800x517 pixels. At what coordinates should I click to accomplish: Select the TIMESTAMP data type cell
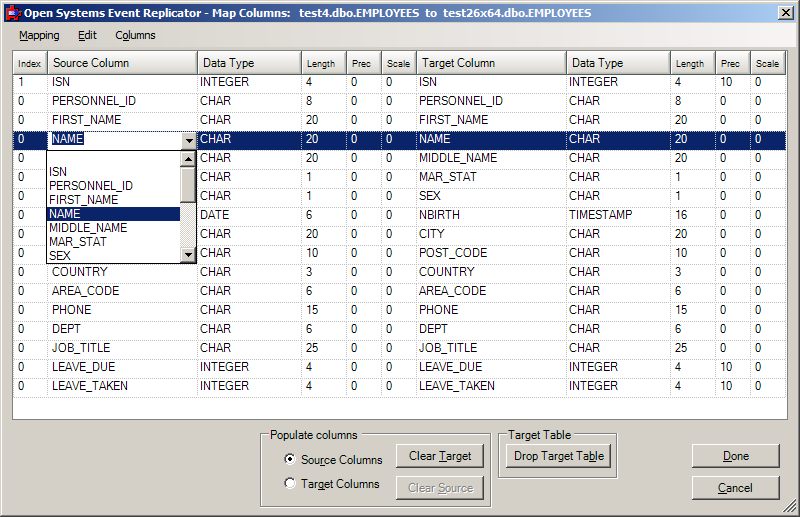coord(618,215)
